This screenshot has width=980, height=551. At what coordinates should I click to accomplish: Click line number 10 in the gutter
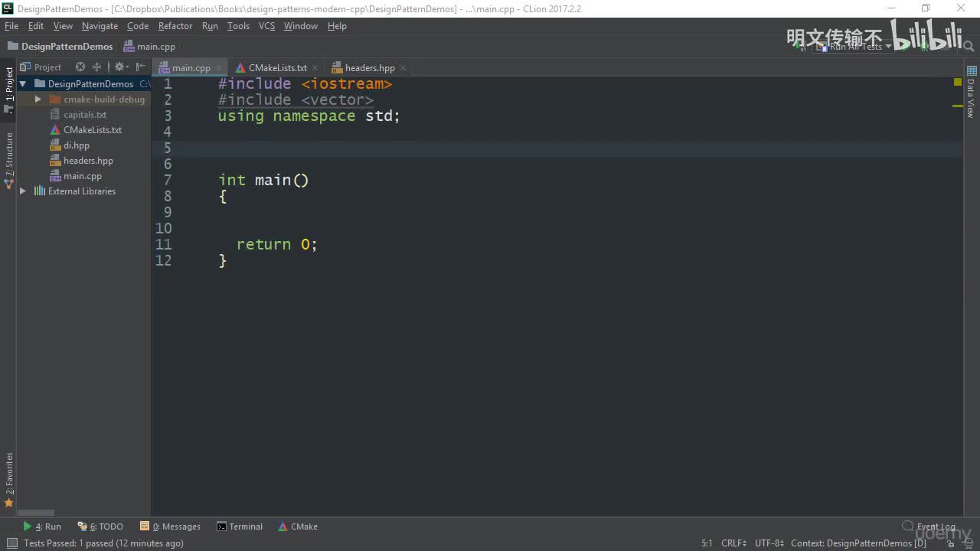click(164, 228)
